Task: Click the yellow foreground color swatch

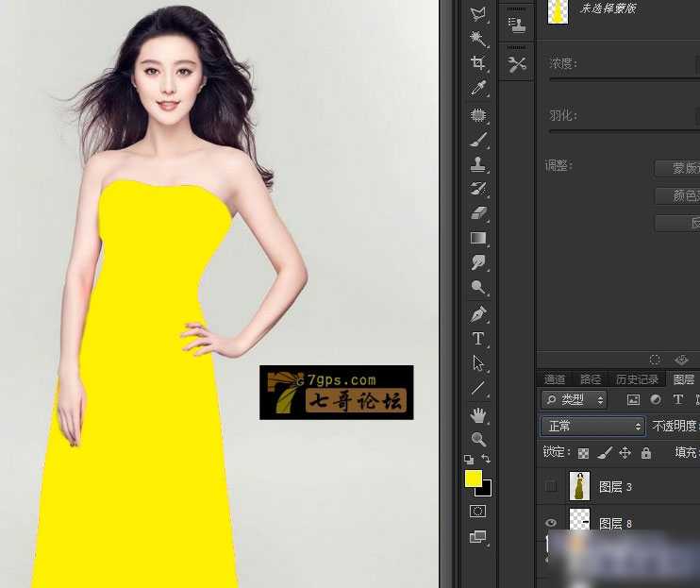Action: (473, 478)
